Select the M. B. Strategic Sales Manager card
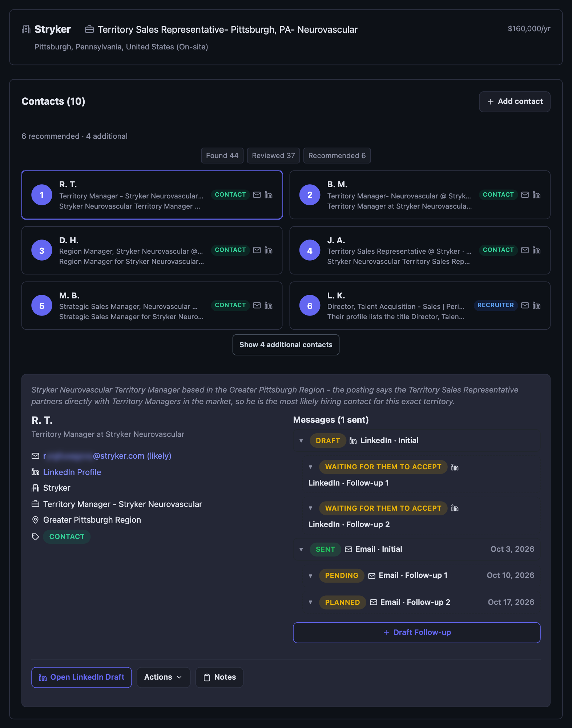 (152, 306)
